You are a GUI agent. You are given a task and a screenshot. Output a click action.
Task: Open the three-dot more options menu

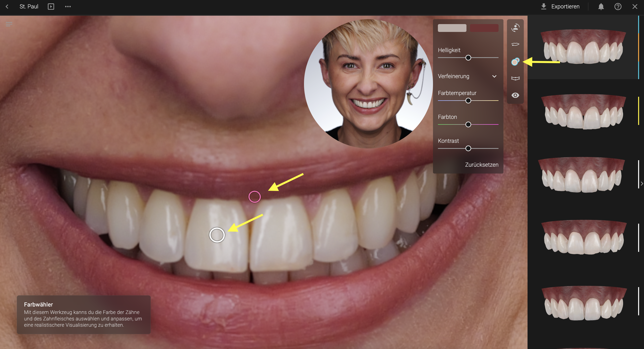[68, 7]
